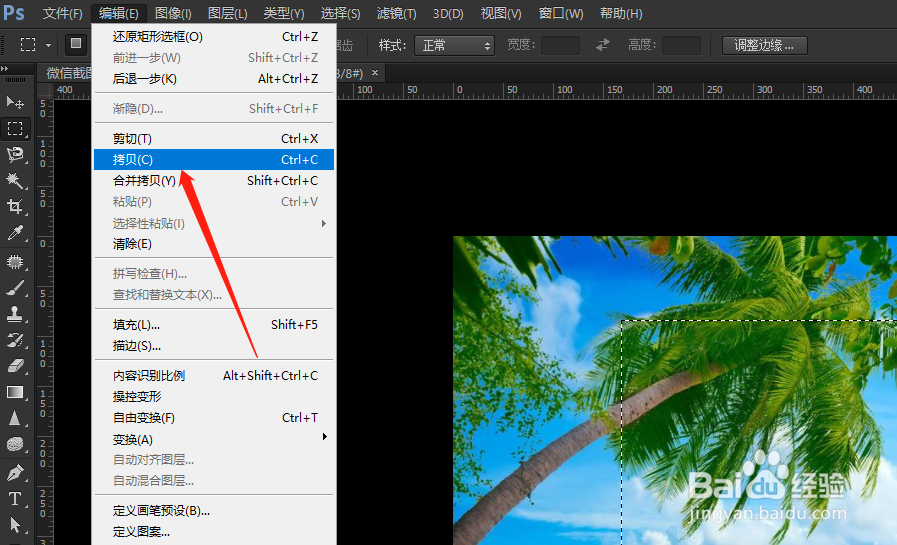Open the 滤镜(T) menu
This screenshot has width=897, height=545.
pyautogui.click(x=396, y=13)
